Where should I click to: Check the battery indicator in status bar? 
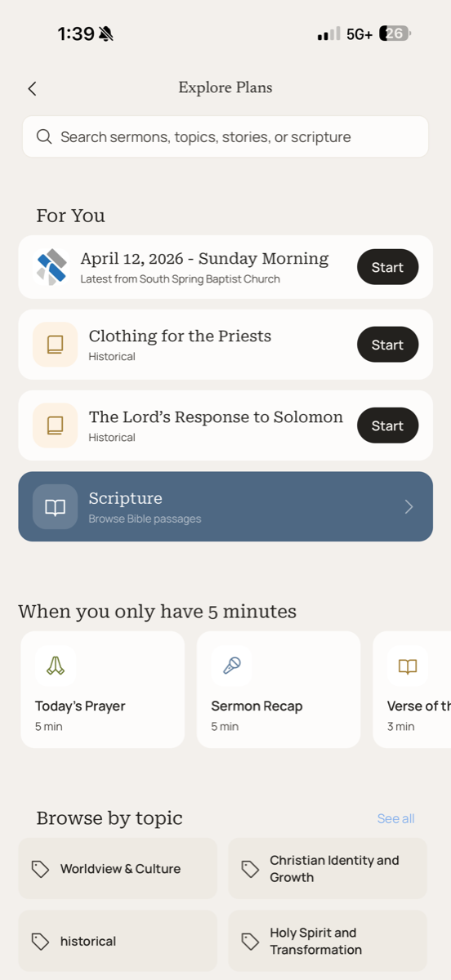395,33
